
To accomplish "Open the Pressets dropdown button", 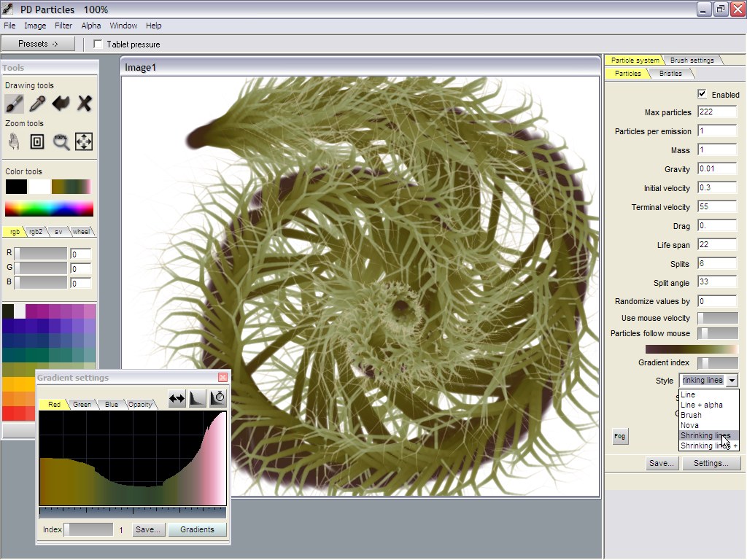I will click(38, 44).
